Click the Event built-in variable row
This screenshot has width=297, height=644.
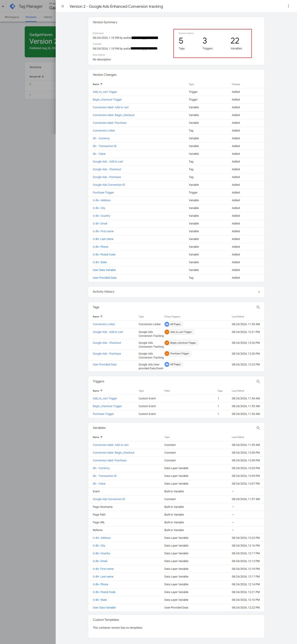176,492
